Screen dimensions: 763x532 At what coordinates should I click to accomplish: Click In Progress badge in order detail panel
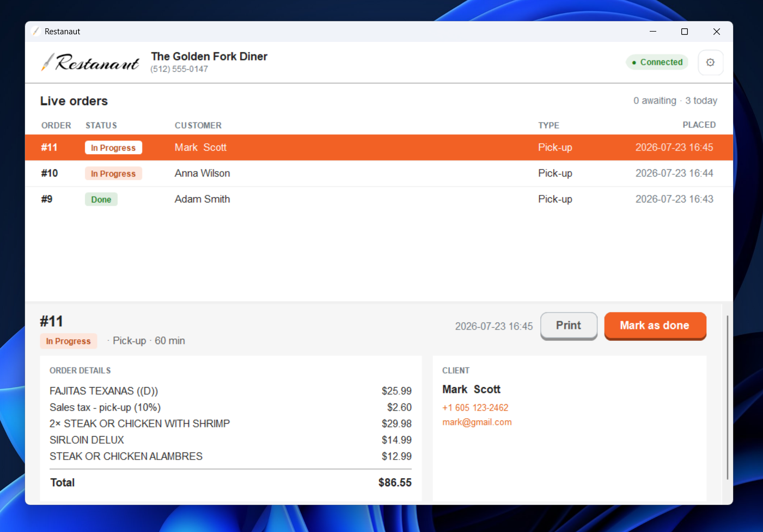coord(69,341)
